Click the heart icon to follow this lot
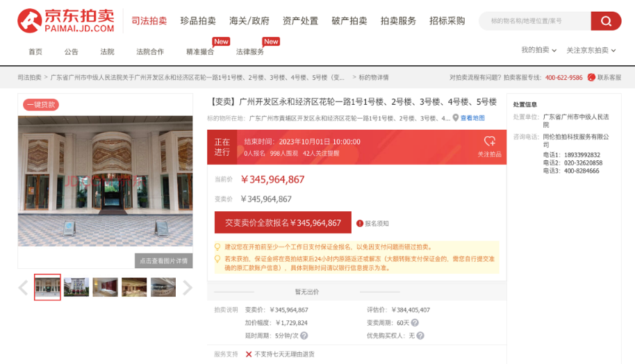 coord(489,141)
